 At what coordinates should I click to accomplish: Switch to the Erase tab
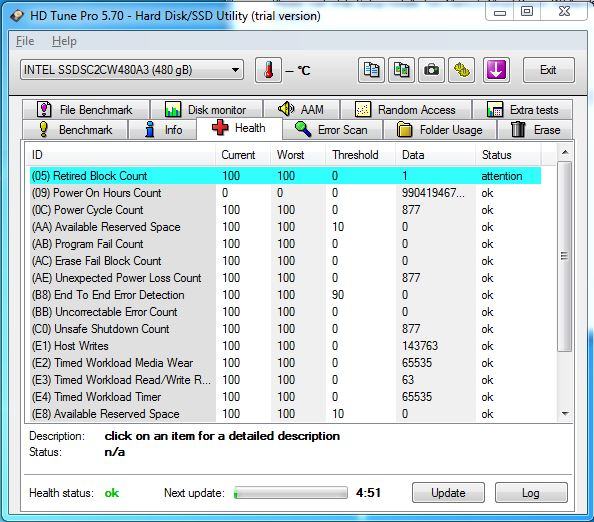click(535, 130)
